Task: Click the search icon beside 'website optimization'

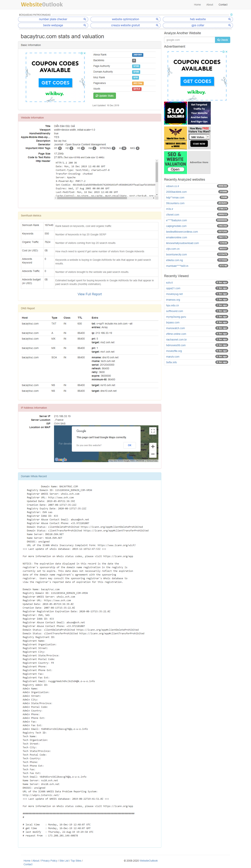Action: [157, 19]
